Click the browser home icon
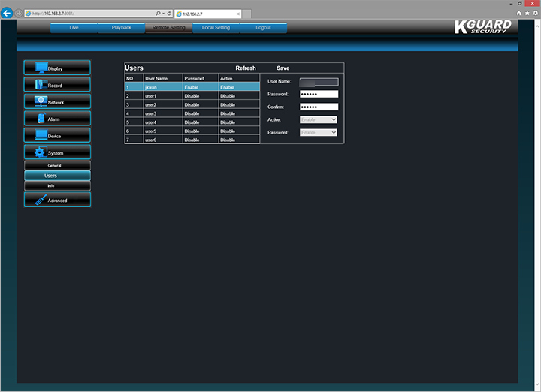The height and width of the screenshot is (392, 541). pos(518,14)
